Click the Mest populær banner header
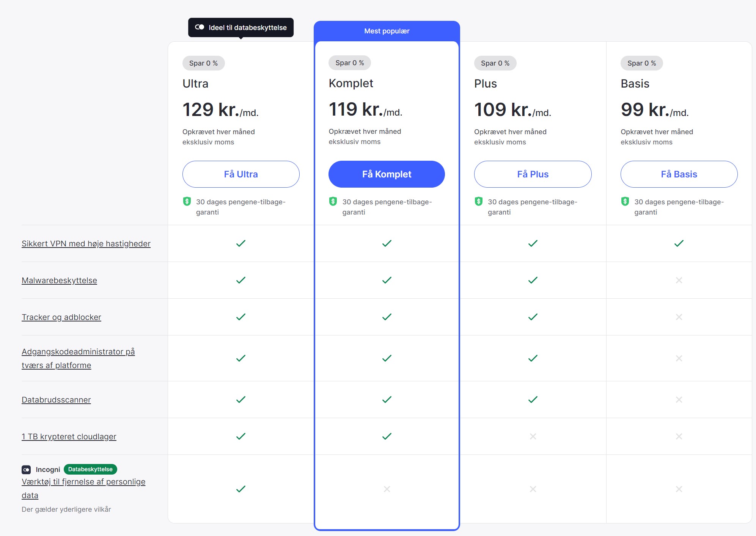The width and height of the screenshot is (756, 536). pyautogui.click(x=387, y=31)
